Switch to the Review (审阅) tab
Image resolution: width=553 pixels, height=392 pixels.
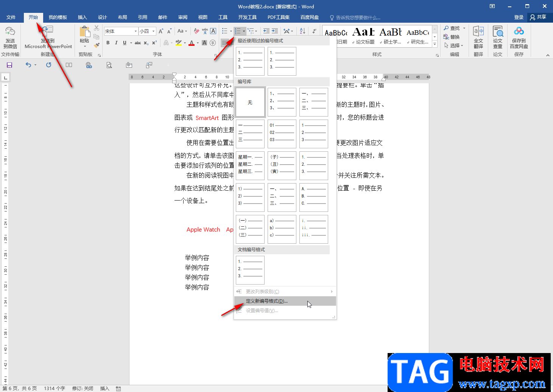[x=183, y=17]
